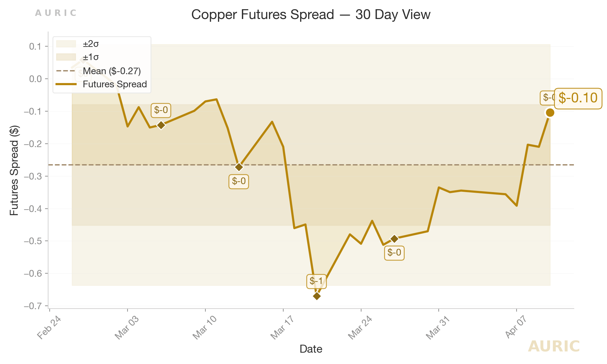Click the Futures Spread line sample in the legend

coord(66,84)
